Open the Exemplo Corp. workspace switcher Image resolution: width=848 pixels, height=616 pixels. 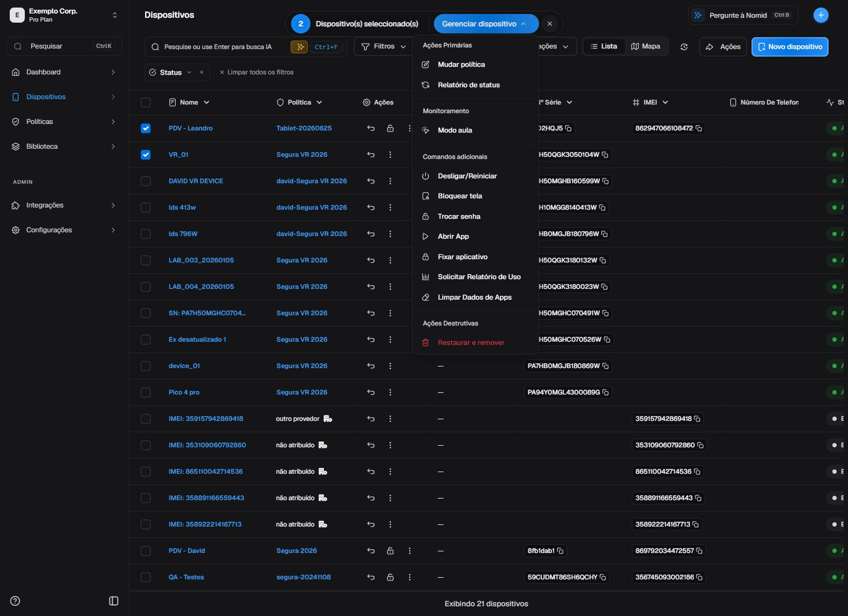point(64,15)
